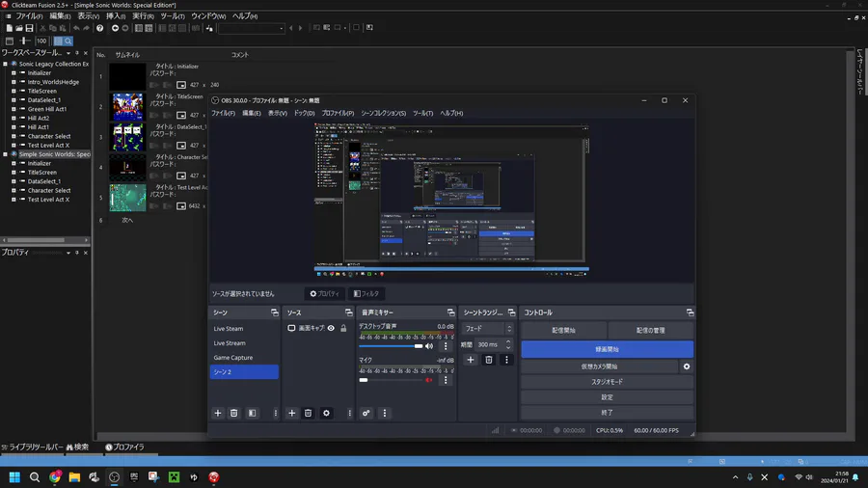Open transition properties three-dot icon
The width and height of the screenshot is (868, 488).
506,360
